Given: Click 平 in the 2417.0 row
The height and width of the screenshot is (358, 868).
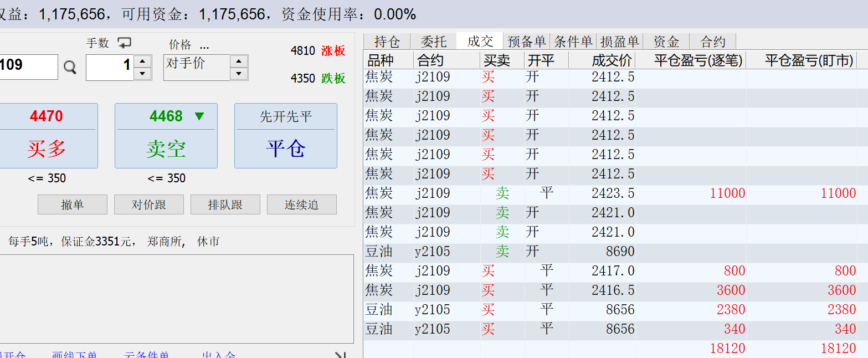Looking at the screenshot, I should [547, 271].
